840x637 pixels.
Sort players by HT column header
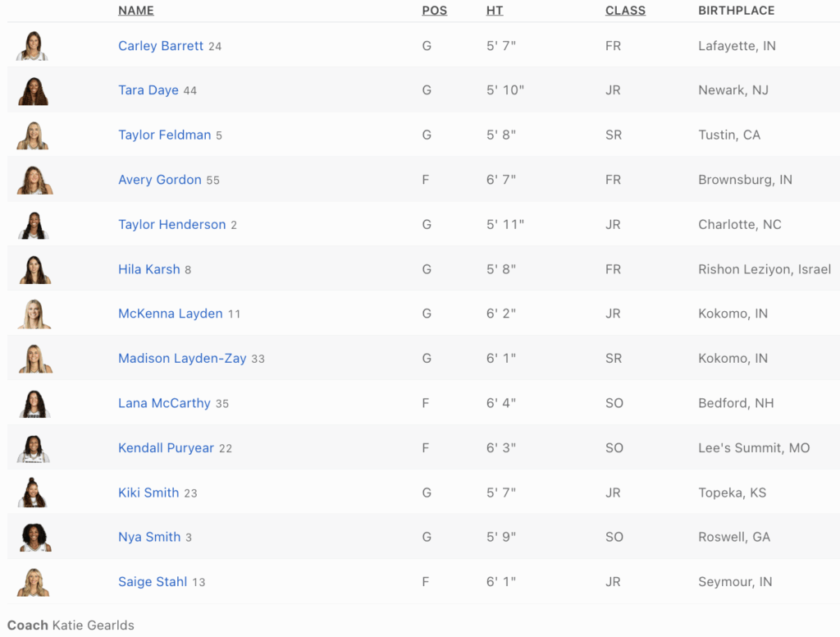495,11
